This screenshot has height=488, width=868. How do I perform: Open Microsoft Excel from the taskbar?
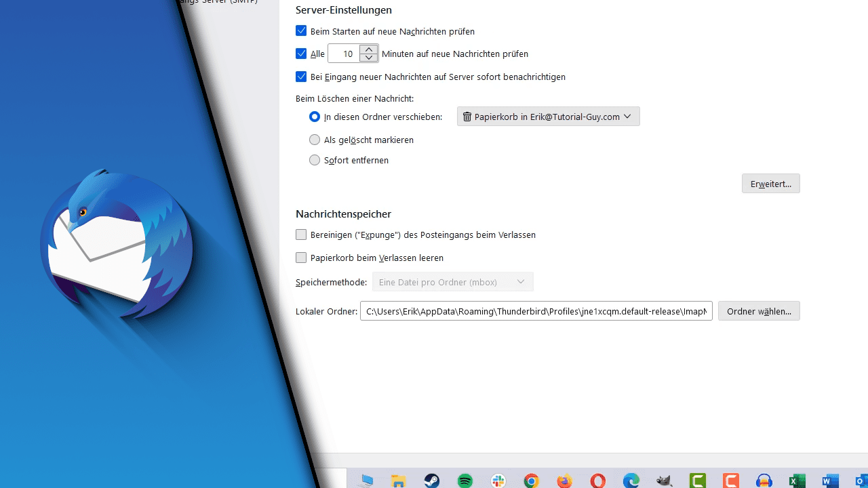click(x=797, y=481)
